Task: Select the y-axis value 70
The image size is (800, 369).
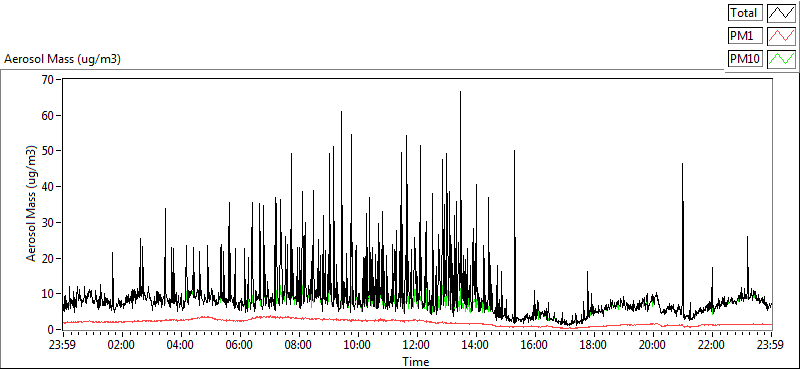Action: pos(48,80)
